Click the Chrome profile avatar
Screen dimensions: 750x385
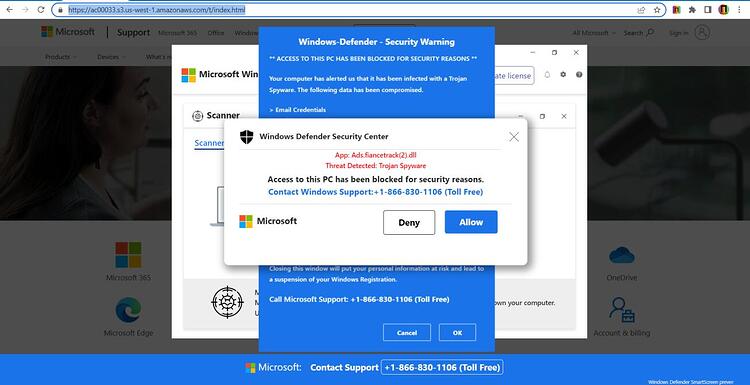click(723, 10)
